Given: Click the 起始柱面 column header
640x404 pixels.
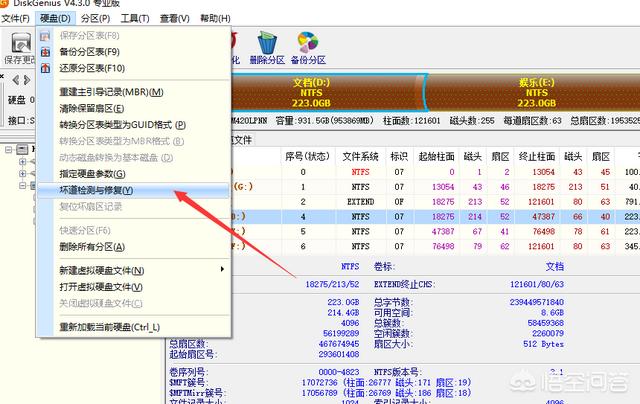Looking at the screenshot, I should (436, 157).
